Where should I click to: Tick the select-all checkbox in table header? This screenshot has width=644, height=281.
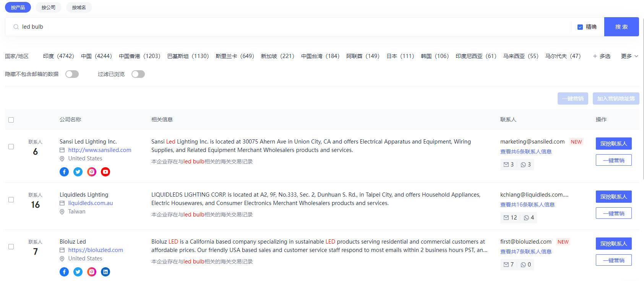coord(11,120)
